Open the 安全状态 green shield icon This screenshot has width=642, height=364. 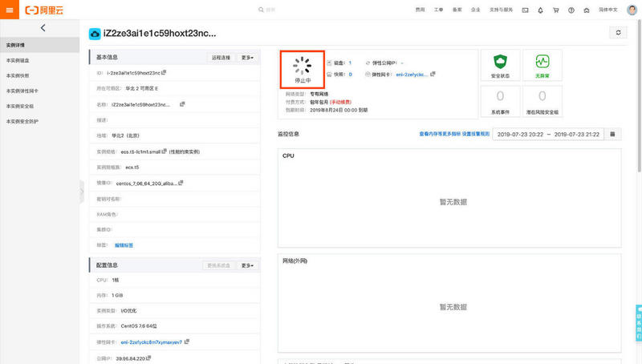[x=500, y=62]
